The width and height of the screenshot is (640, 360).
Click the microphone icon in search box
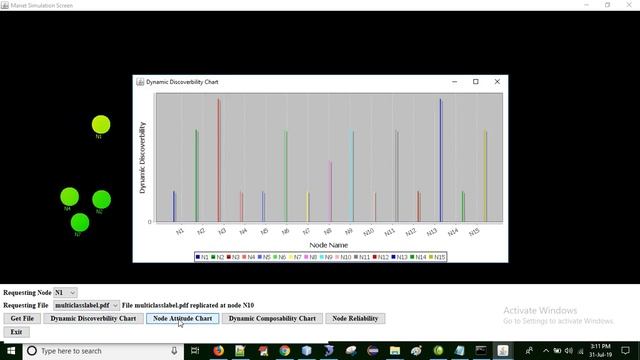pos(174,351)
